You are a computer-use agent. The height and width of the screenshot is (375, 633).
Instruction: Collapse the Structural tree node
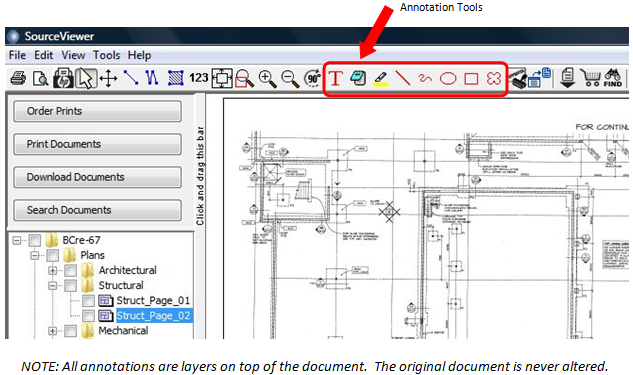click(x=52, y=286)
